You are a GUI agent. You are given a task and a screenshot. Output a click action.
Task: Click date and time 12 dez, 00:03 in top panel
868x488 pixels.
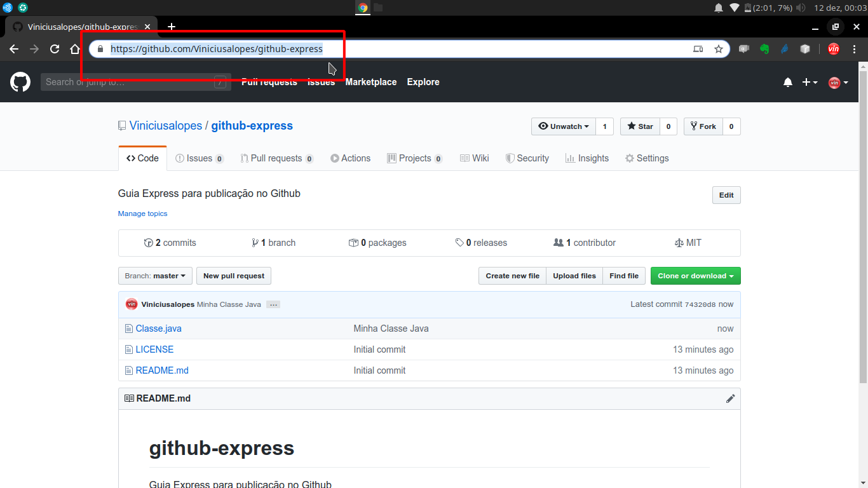coord(839,8)
